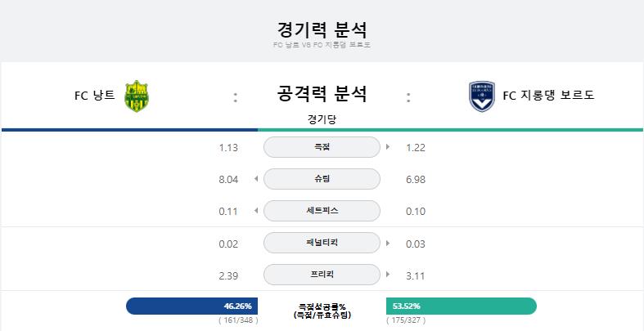Click the Girondins Bordeaux navy crest
The height and width of the screenshot is (331, 644).
[x=482, y=96]
